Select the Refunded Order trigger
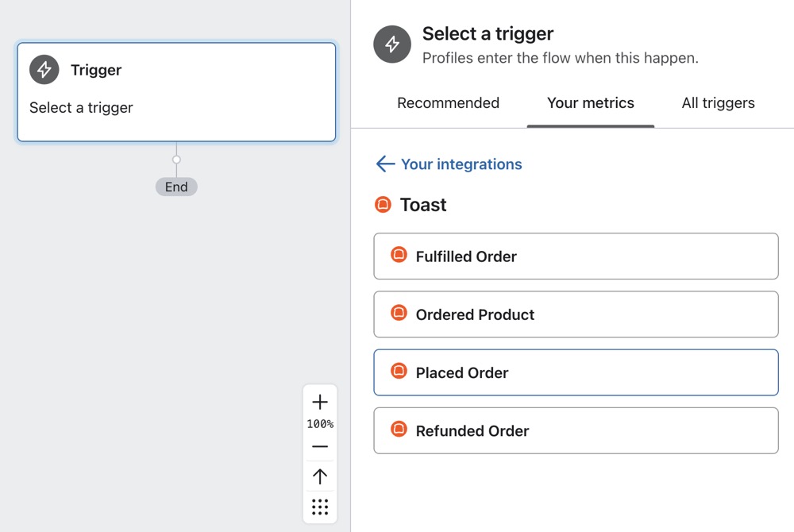This screenshot has height=532, width=794. tap(576, 430)
